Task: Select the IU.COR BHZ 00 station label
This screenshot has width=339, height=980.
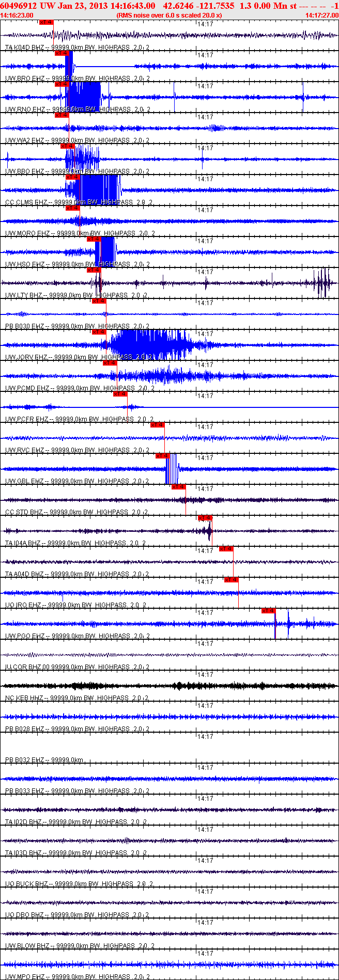Action: pyautogui.click(x=27, y=667)
